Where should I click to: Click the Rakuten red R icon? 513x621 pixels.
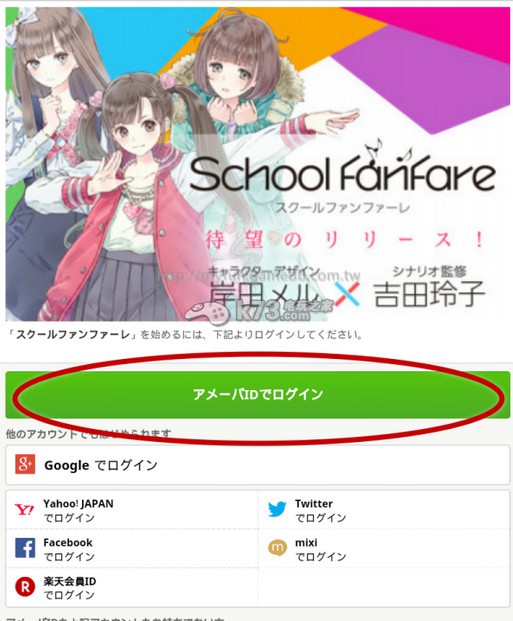pyautogui.click(x=25, y=587)
